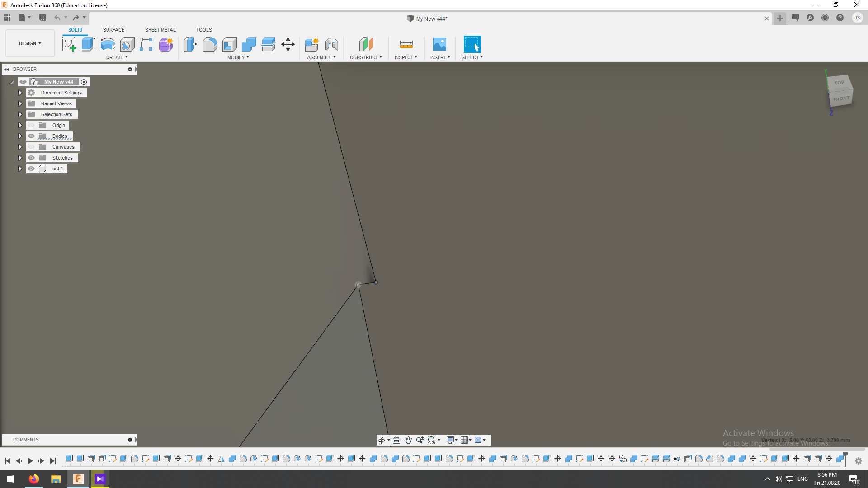Select the Create Sketch tool
This screenshot has width=868, height=488.
point(69,44)
